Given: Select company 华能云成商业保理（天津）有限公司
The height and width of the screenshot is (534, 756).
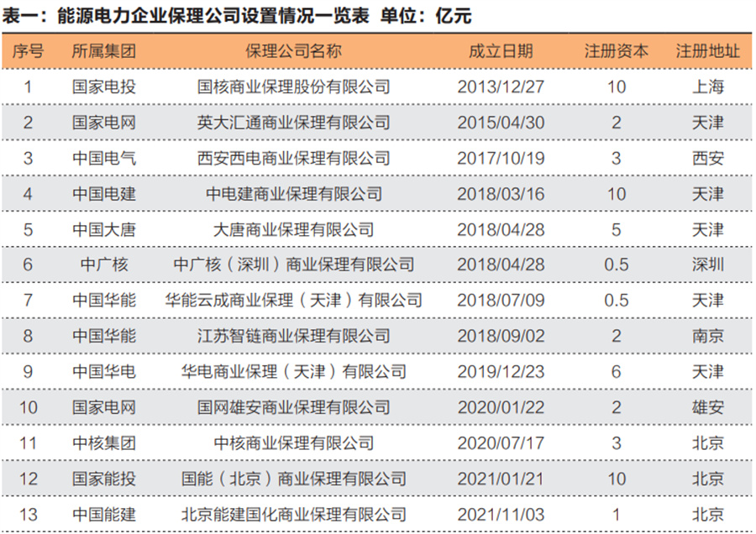Looking at the screenshot, I should point(293,301).
